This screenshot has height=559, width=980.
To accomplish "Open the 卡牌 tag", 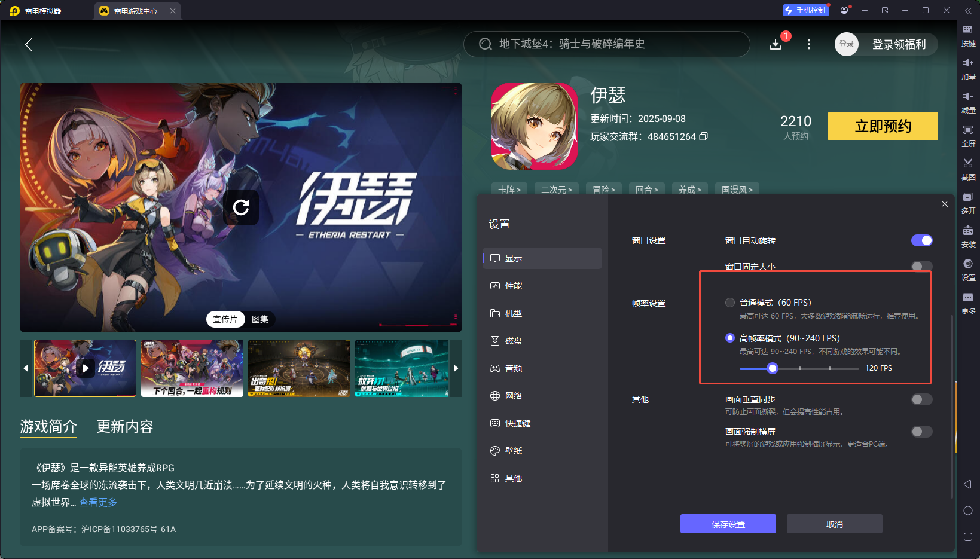I will coord(509,189).
